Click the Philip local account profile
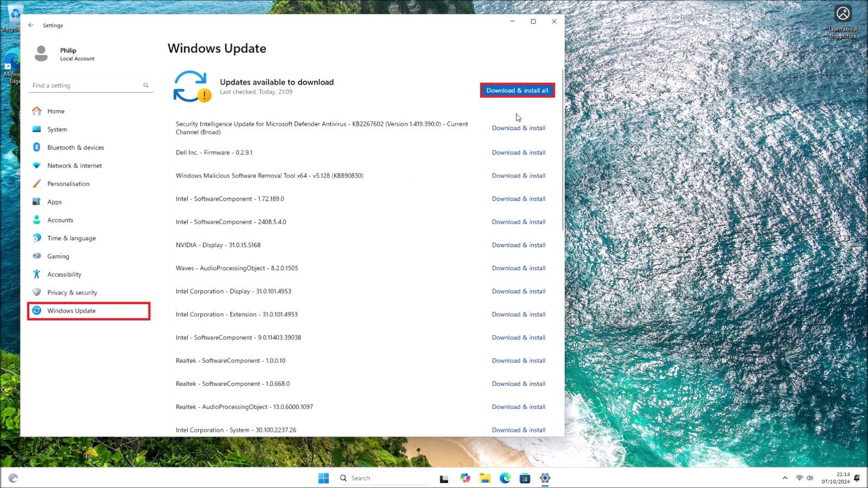This screenshot has height=488, width=868. point(65,54)
